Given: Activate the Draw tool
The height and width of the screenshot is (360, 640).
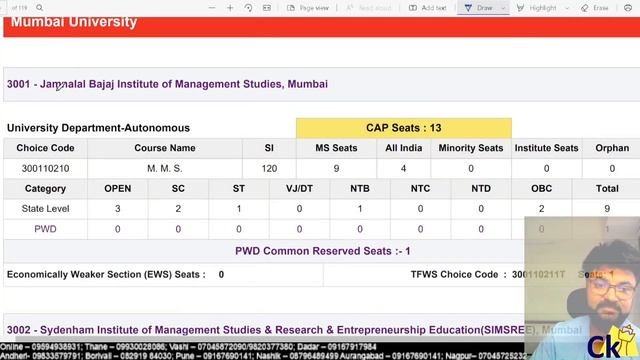Looking at the screenshot, I should click(478, 8).
